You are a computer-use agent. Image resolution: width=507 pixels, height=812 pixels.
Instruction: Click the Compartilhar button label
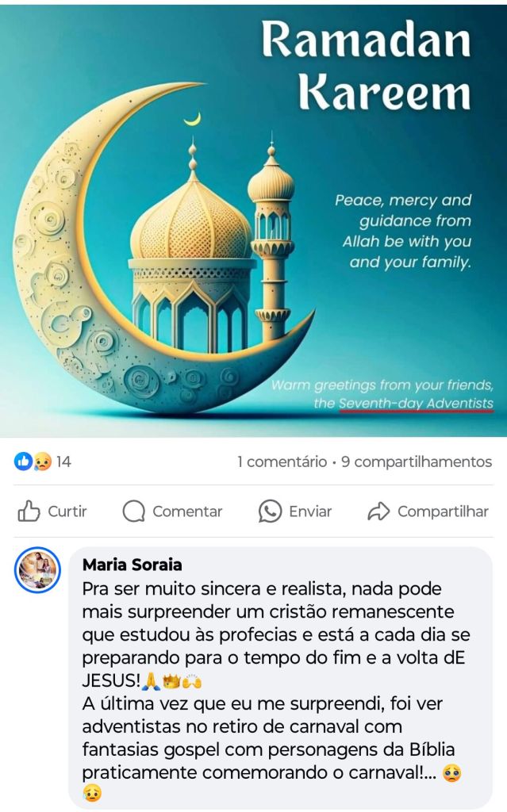click(444, 511)
